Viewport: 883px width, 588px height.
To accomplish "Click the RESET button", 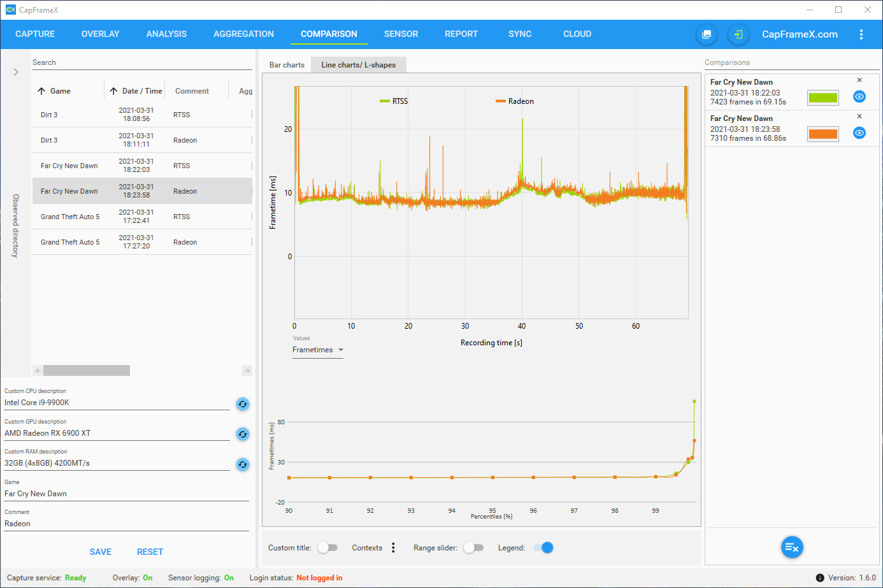I will [x=150, y=552].
